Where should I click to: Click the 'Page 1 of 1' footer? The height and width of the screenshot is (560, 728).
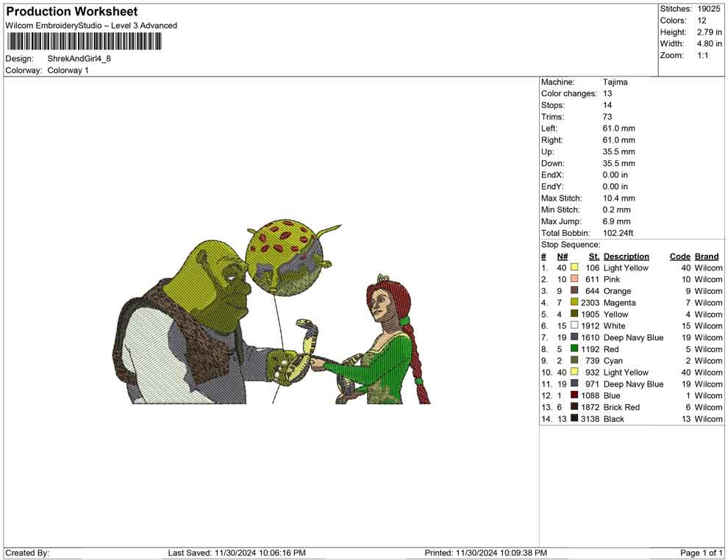(701, 553)
